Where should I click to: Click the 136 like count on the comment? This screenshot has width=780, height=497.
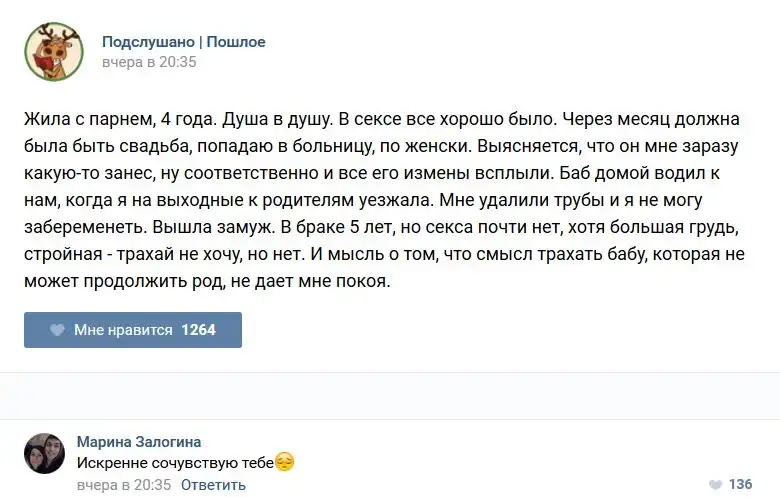pos(740,485)
